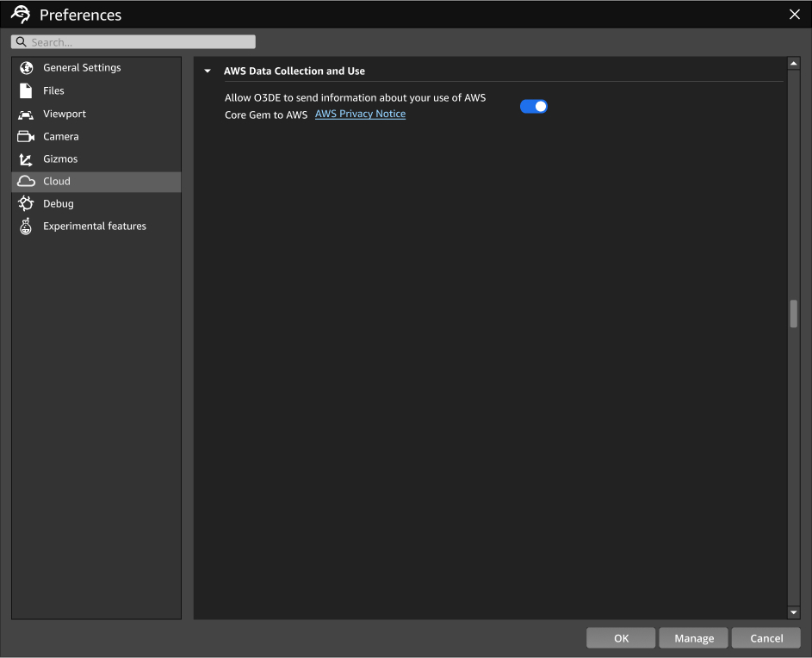This screenshot has height=658, width=812.
Task: Collapse AWS Data Collection and Use section
Action: (x=208, y=71)
